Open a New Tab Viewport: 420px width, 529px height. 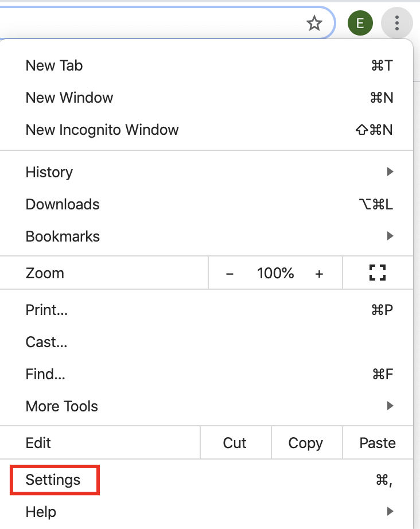(x=54, y=65)
